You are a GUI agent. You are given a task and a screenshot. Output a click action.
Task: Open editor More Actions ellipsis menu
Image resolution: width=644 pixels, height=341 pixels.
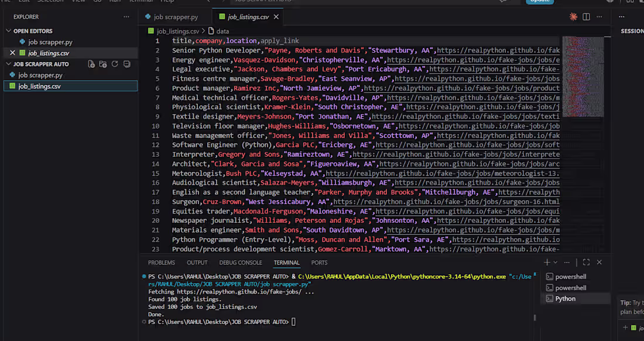(600, 17)
